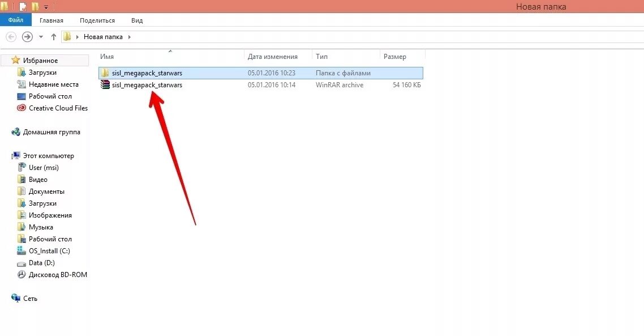This screenshot has height=336, width=644.
Task: Open Рабочий стол under Этот компьютер
Action: pos(50,239)
